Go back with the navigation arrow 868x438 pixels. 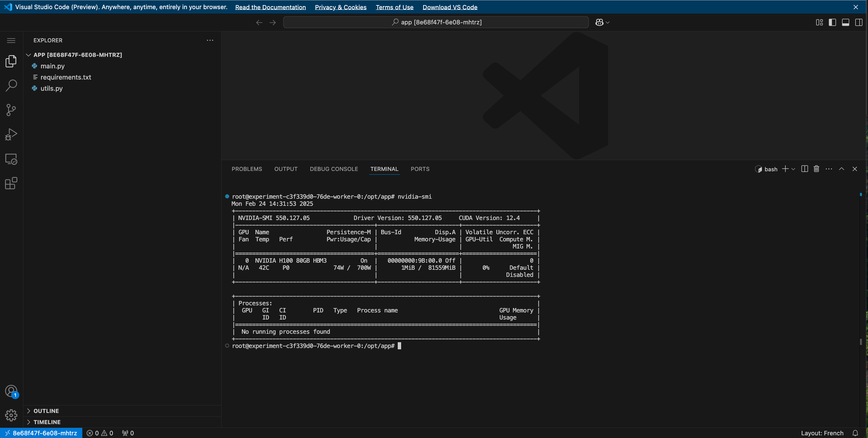click(x=259, y=22)
